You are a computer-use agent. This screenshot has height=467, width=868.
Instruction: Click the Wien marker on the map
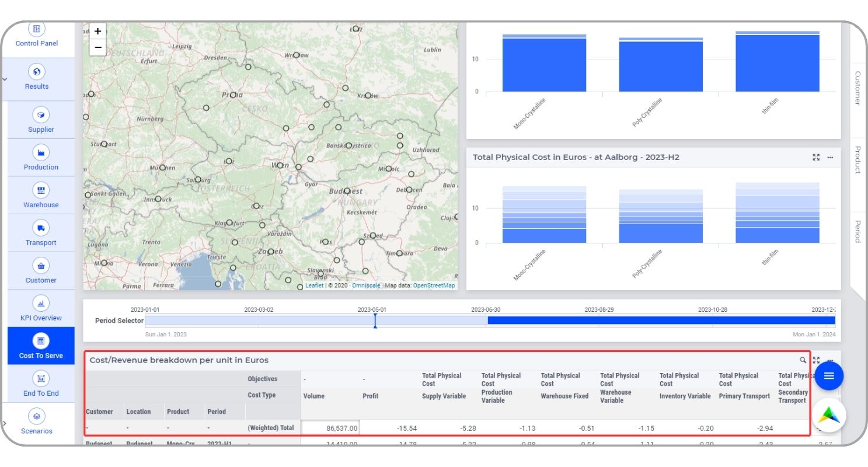pos(280,165)
